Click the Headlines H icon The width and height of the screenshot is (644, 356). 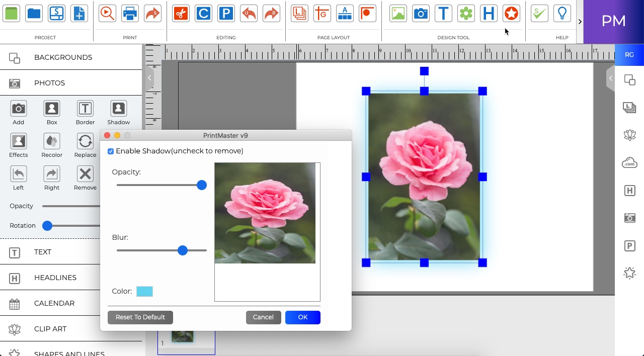pyautogui.click(x=489, y=14)
